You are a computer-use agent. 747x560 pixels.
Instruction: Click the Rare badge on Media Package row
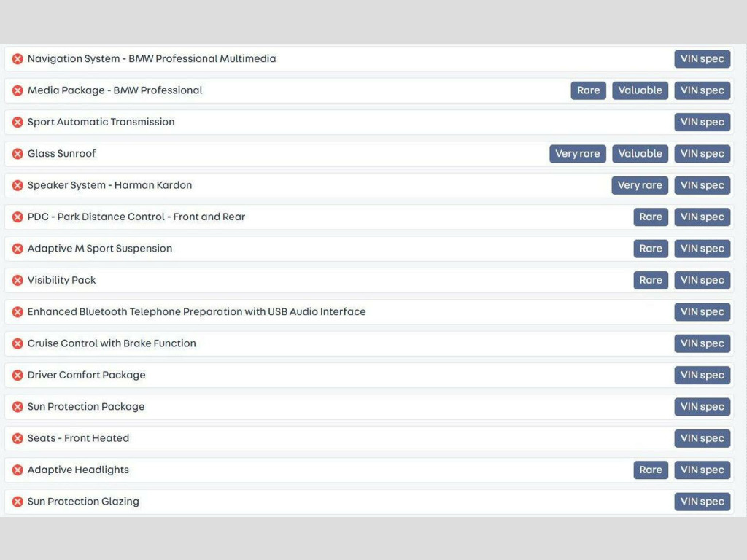[588, 90]
